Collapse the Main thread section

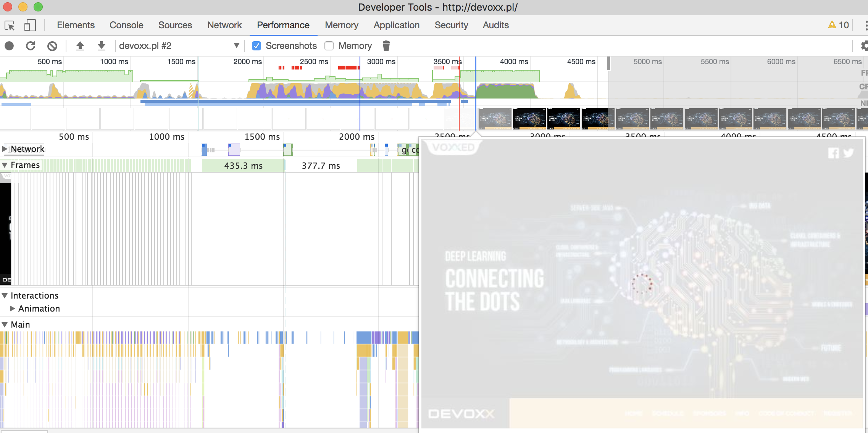pyautogui.click(x=5, y=325)
